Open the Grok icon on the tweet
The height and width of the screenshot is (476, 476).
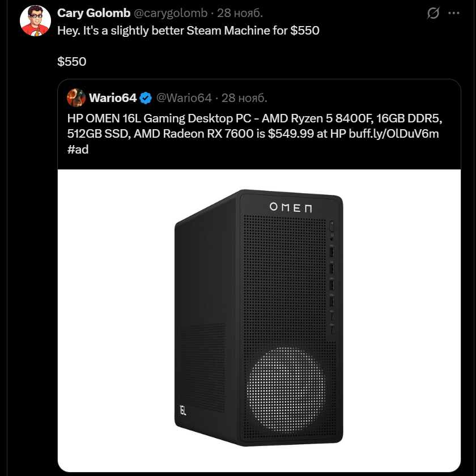coord(433,13)
